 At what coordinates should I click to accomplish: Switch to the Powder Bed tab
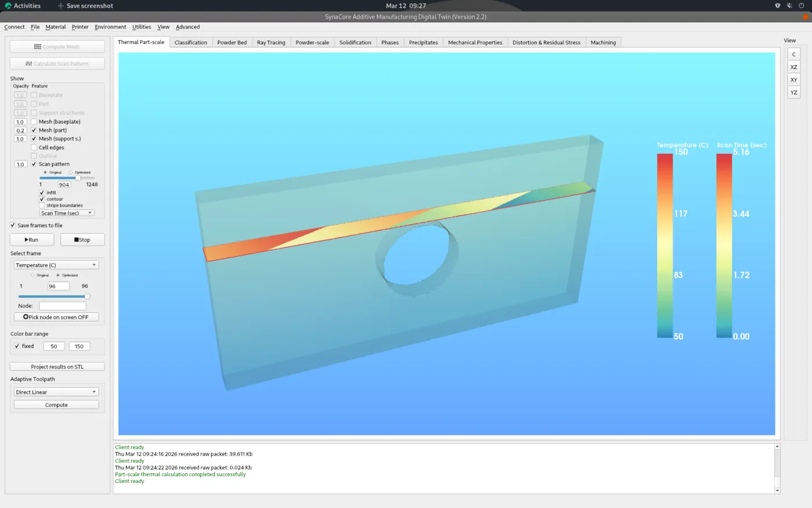[x=232, y=42]
